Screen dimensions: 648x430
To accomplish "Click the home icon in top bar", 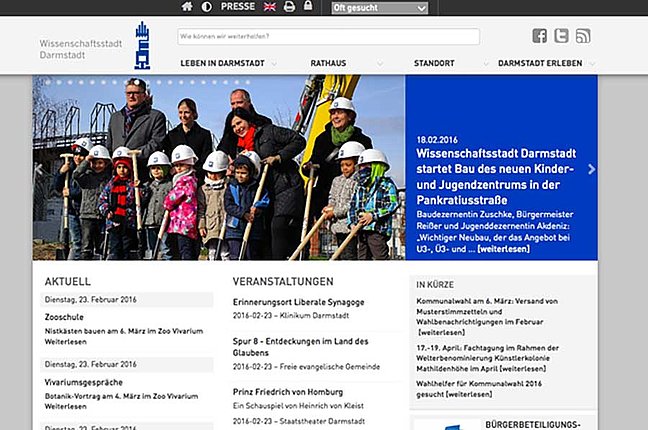I will pyautogui.click(x=187, y=6).
